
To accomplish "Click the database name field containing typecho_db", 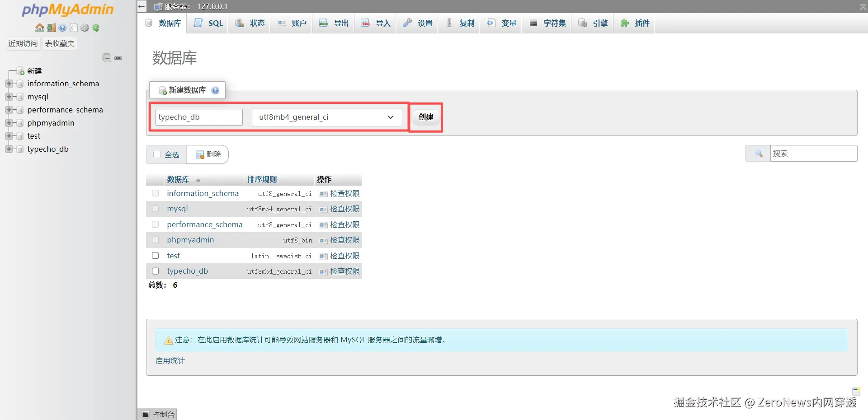I will coord(199,117).
